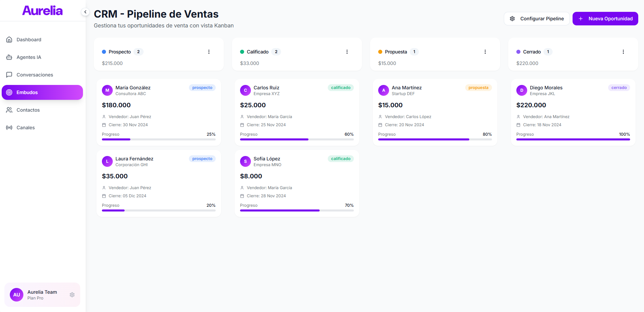Open the Prospecto column options menu
Viewport: 644px width, 312px height.
[x=209, y=52]
